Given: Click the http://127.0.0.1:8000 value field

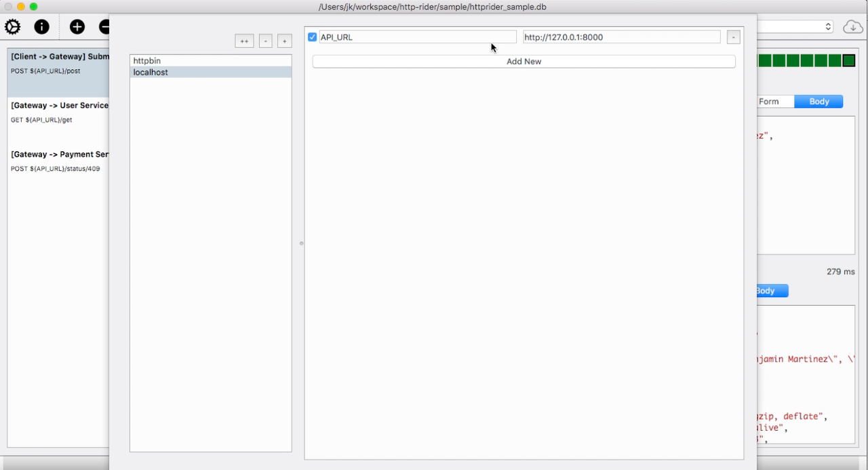Looking at the screenshot, I should tap(621, 37).
